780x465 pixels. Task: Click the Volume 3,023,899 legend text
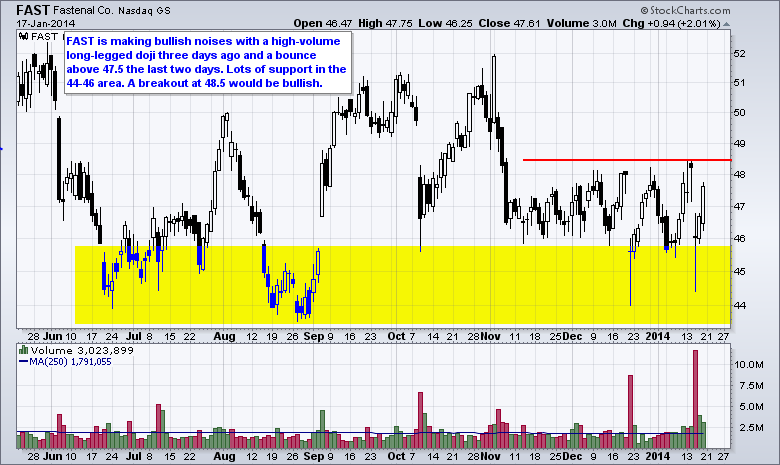82,350
